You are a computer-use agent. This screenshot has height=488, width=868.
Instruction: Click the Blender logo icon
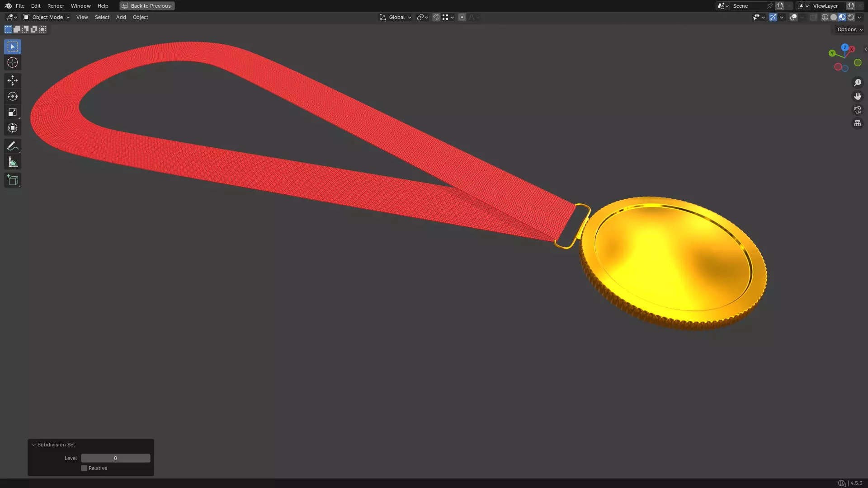(8, 6)
